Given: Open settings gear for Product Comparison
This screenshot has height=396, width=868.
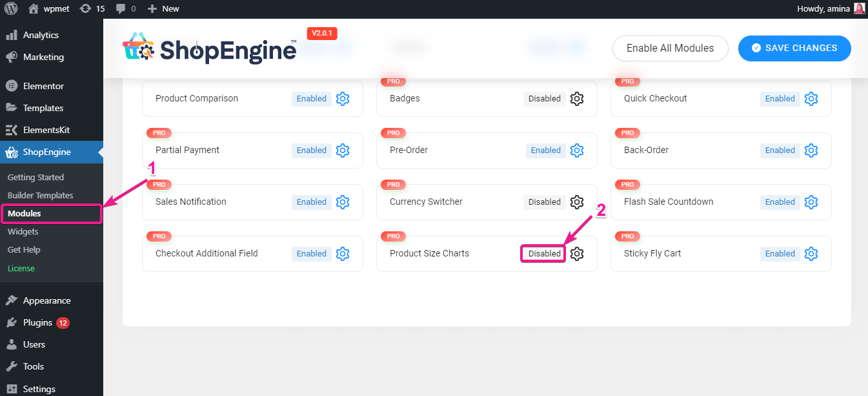Looking at the screenshot, I should (343, 99).
